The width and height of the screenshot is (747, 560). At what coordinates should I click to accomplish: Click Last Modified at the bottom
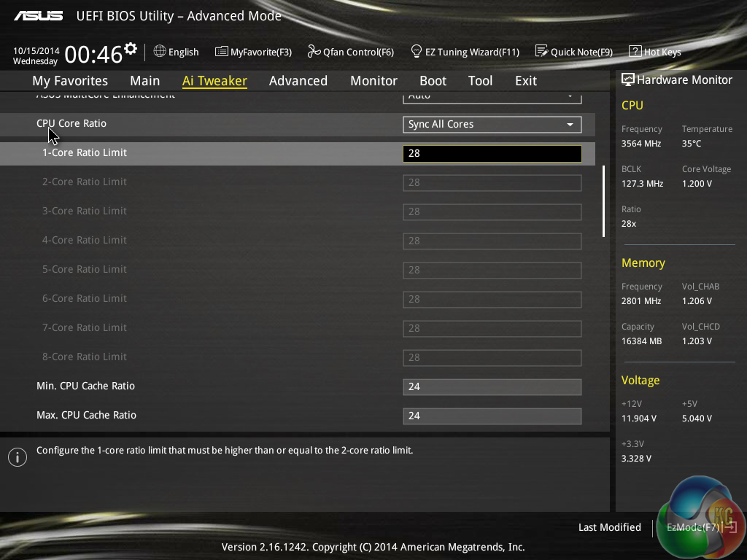point(609,527)
